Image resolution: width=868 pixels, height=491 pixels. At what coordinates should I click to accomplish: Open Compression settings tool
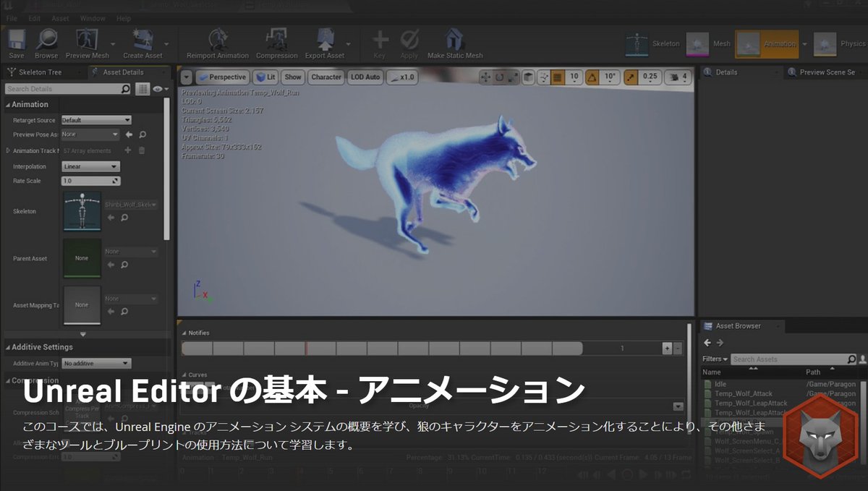(x=277, y=43)
